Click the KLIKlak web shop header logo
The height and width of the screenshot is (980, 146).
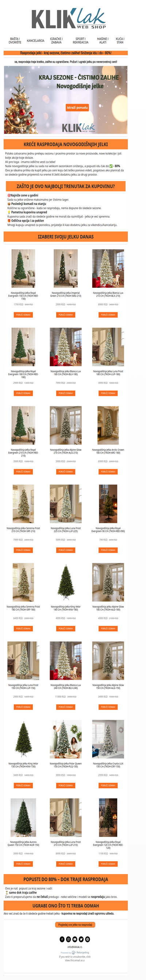tap(68, 19)
